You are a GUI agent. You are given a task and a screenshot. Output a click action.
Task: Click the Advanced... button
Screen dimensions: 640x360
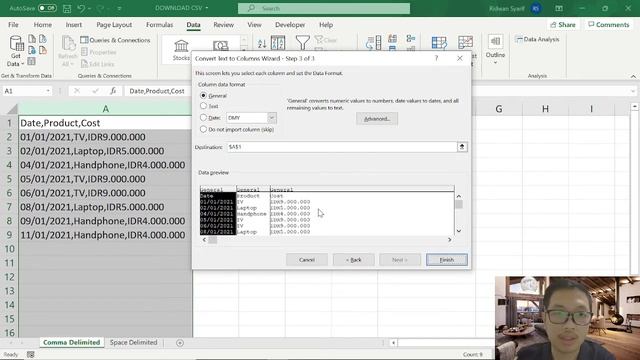[377, 119]
